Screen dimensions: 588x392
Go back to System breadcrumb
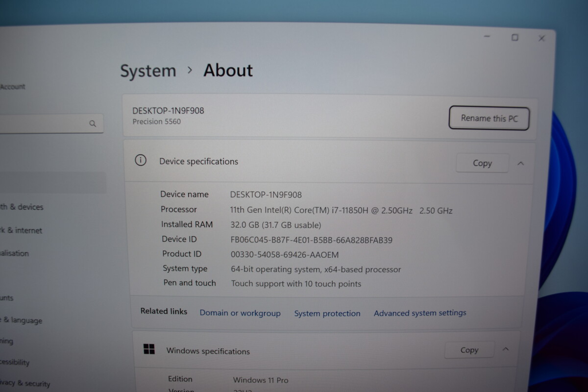(148, 71)
